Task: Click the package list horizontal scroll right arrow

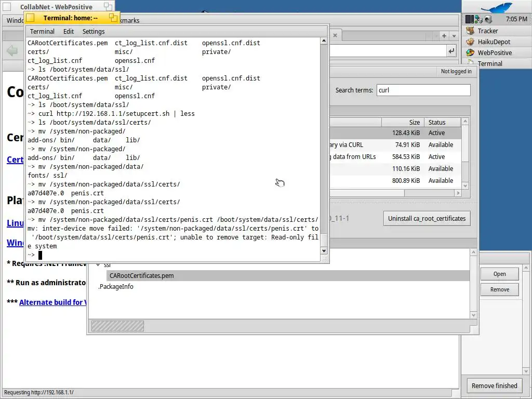Action: click(x=458, y=193)
